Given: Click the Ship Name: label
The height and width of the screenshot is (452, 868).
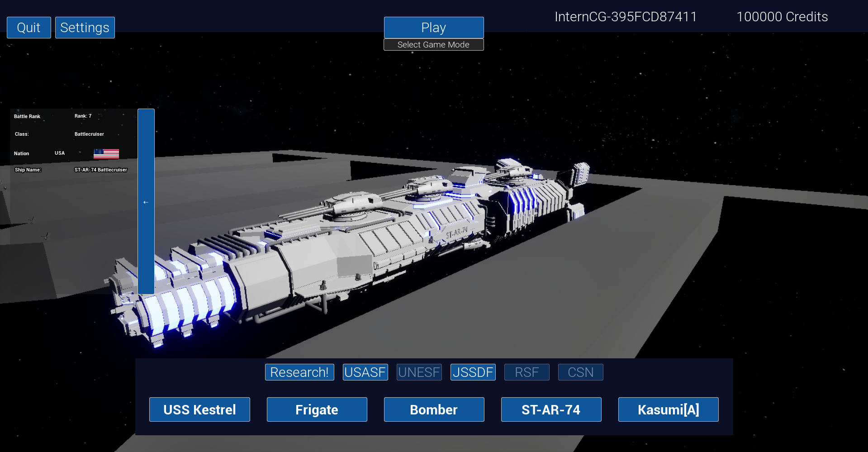Looking at the screenshot, I should [x=28, y=170].
